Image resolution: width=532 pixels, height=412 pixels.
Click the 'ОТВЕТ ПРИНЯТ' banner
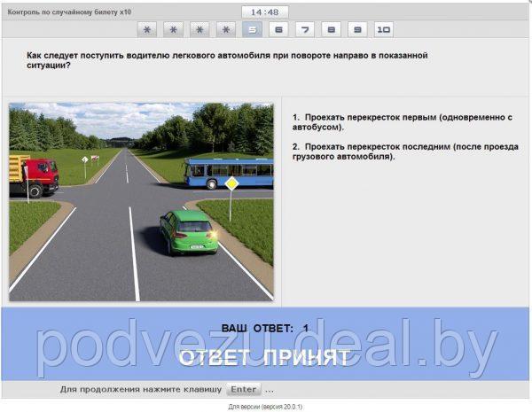pos(264,358)
